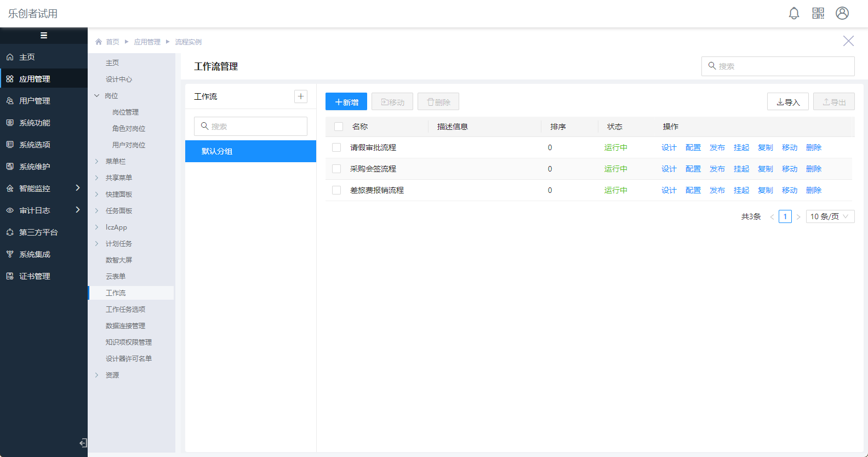Close the panel with X icon
This screenshot has width=868, height=457.
pos(848,41)
